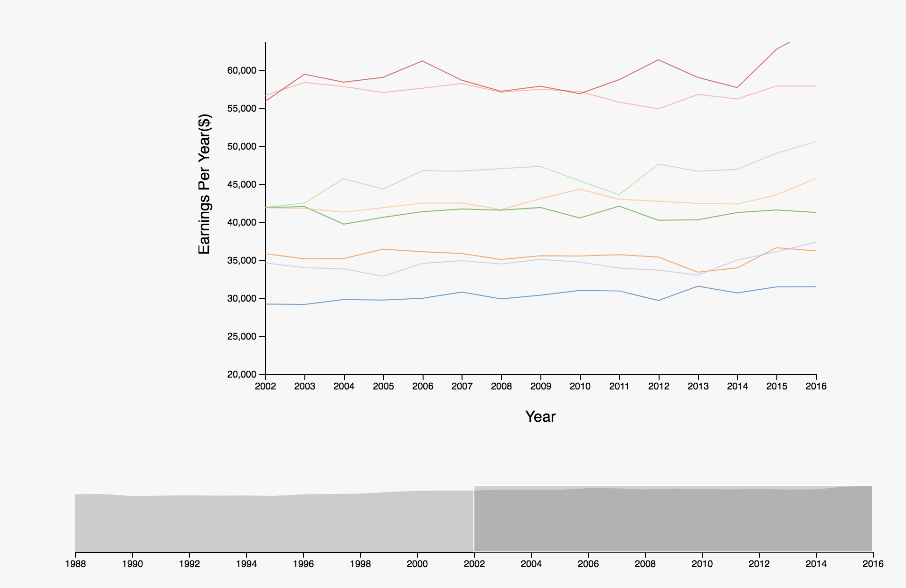906x588 pixels.
Task: Click the 40,000 y-axis label
Action: point(242,222)
